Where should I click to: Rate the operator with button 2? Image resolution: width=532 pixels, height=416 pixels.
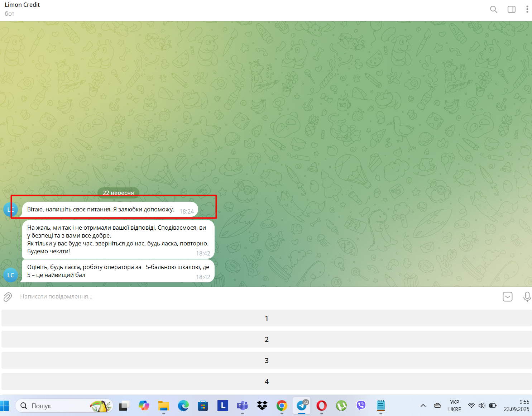(267, 339)
